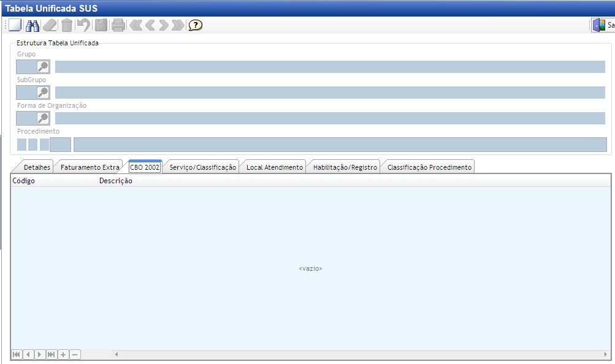Click the New record blank page icon
Screen dimensions: 615x364
[15, 25]
